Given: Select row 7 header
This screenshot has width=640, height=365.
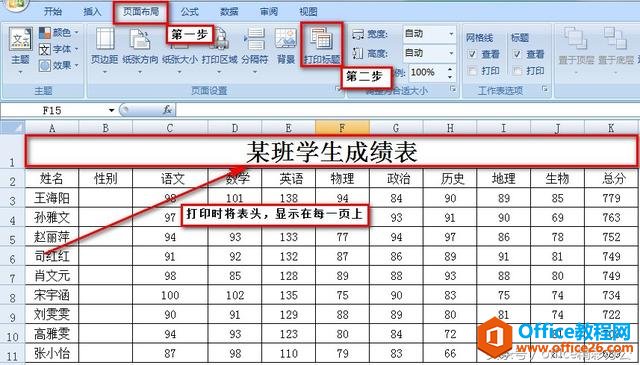Looking at the screenshot, I should point(13,277).
